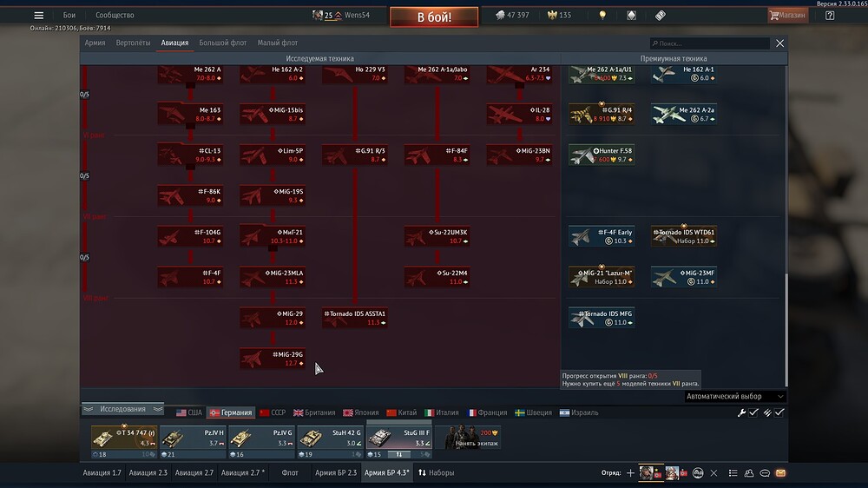
Task: Open the mail envelope icon
Action: (x=780, y=473)
